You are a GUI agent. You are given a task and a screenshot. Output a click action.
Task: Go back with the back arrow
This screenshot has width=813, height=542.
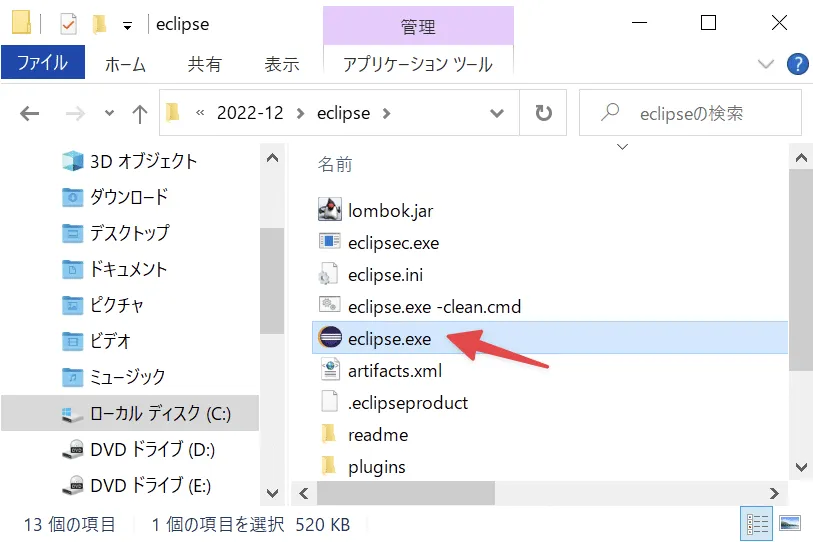[30, 113]
